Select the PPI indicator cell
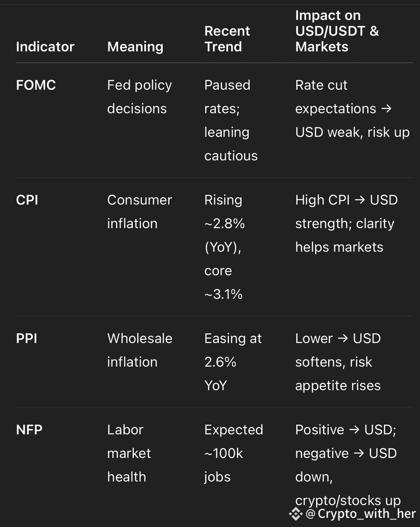Viewport: 420px width, 527px height. pyautogui.click(x=26, y=338)
